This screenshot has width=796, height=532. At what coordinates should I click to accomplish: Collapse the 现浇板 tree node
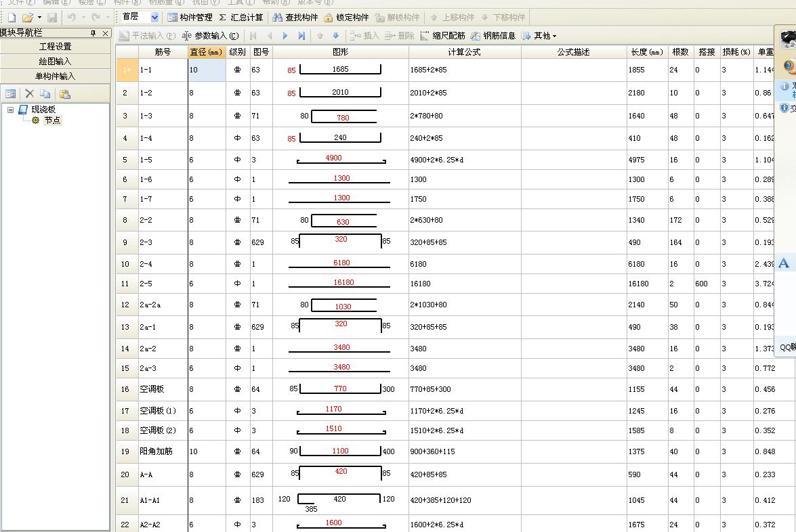(9, 109)
